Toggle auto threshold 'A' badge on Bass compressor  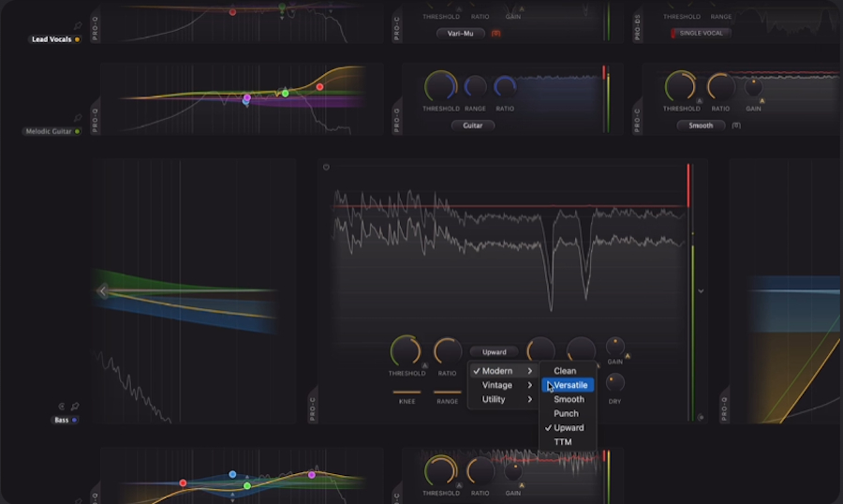(x=424, y=366)
